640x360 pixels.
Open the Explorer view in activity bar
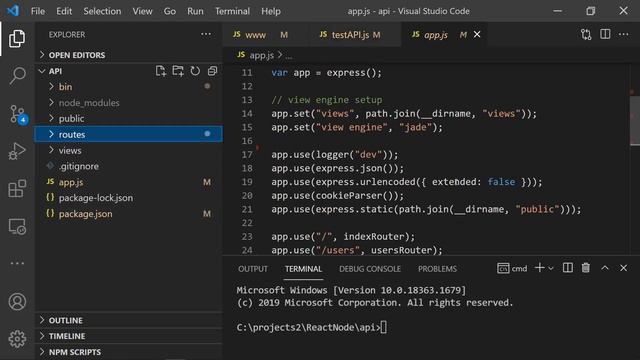(17, 39)
